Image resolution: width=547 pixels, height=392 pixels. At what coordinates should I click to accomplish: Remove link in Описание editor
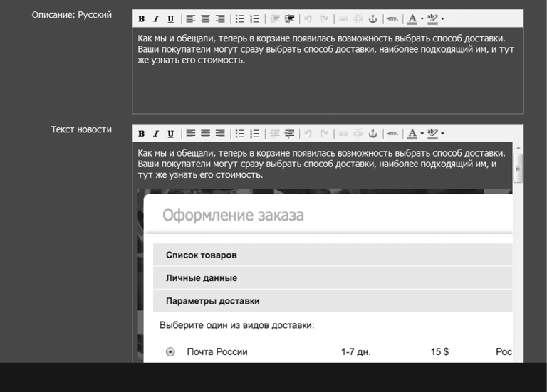coord(358,18)
